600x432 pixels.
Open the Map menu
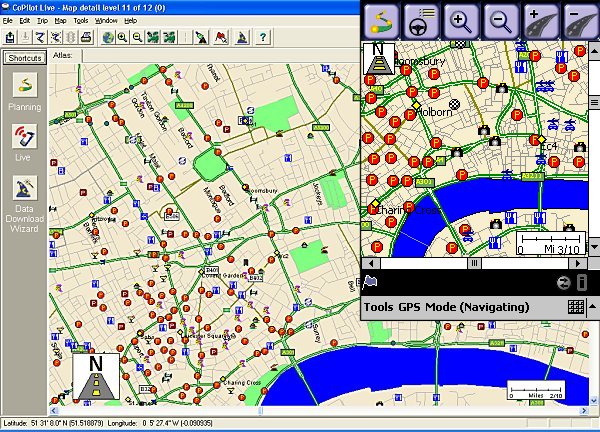pos(60,21)
